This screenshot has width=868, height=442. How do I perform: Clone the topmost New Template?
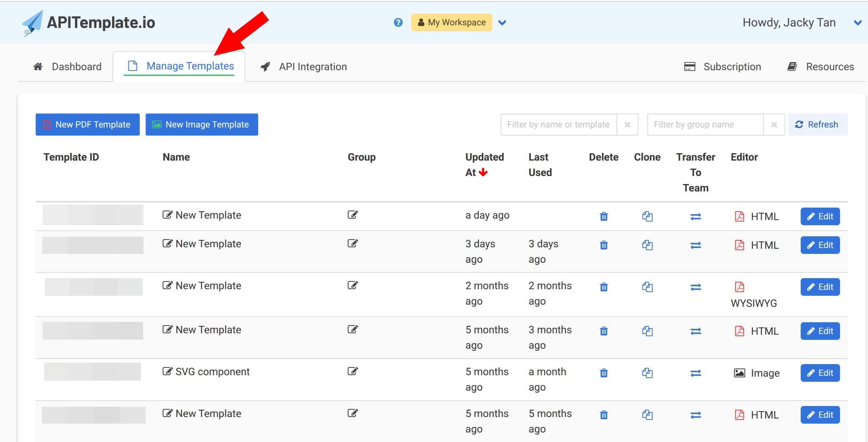click(x=647, y=216)
